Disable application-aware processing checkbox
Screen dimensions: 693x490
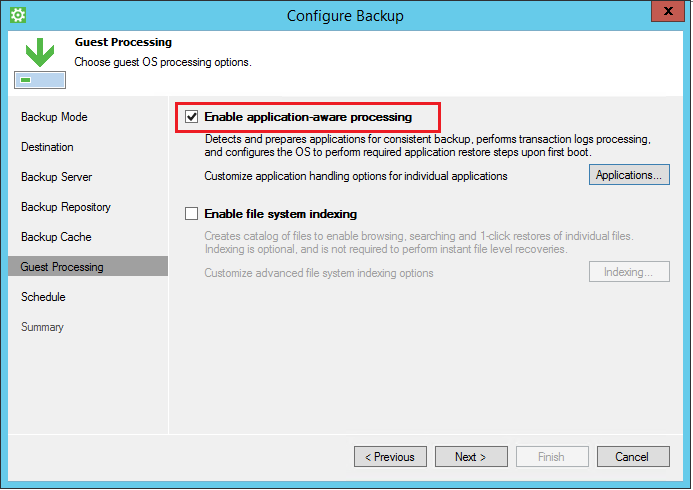click(x=192, y=117)
